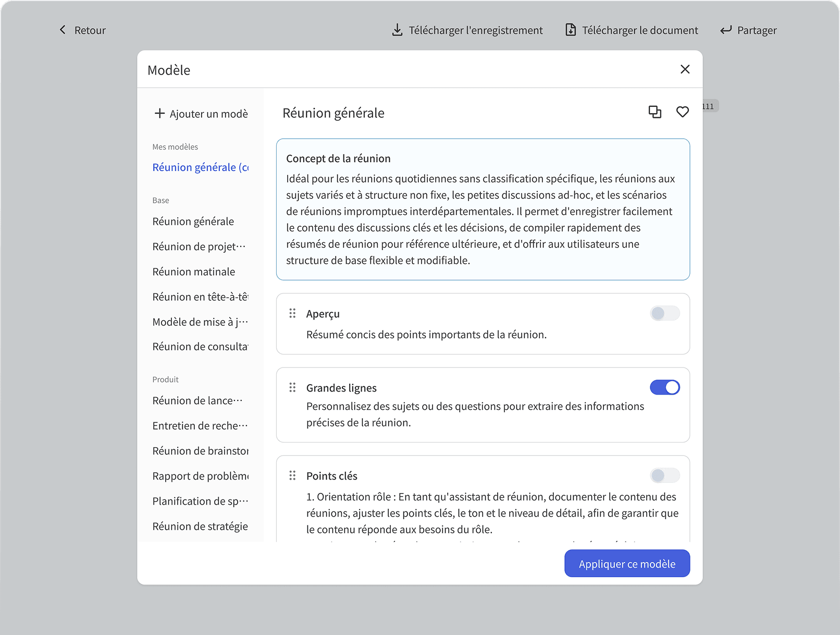
Task: Select Réunion générale under Mes modèles
Action: (201, 167)
